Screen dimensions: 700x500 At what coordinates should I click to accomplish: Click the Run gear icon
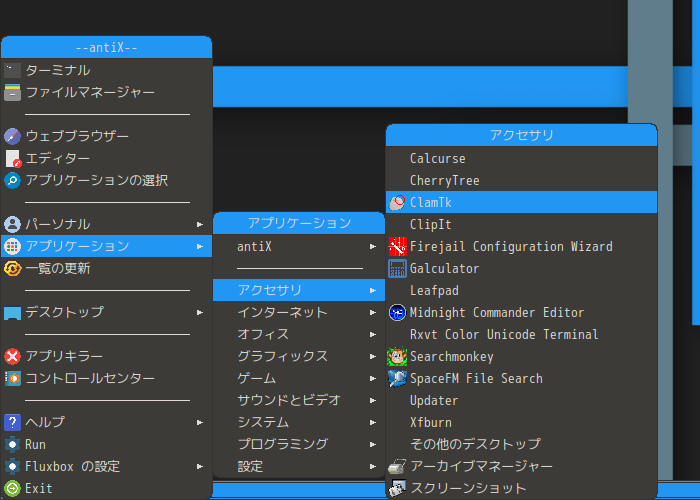[12, 444]
